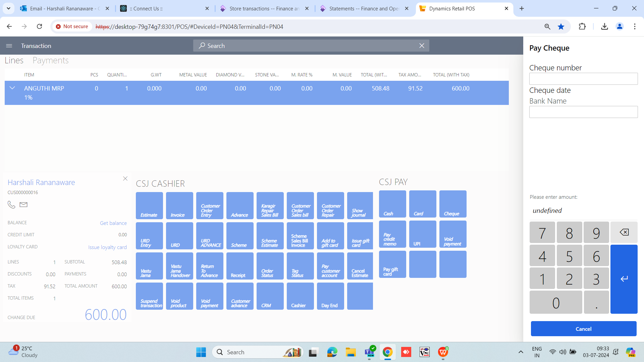Click Issue gift card tile

click(x=360, y=236)
